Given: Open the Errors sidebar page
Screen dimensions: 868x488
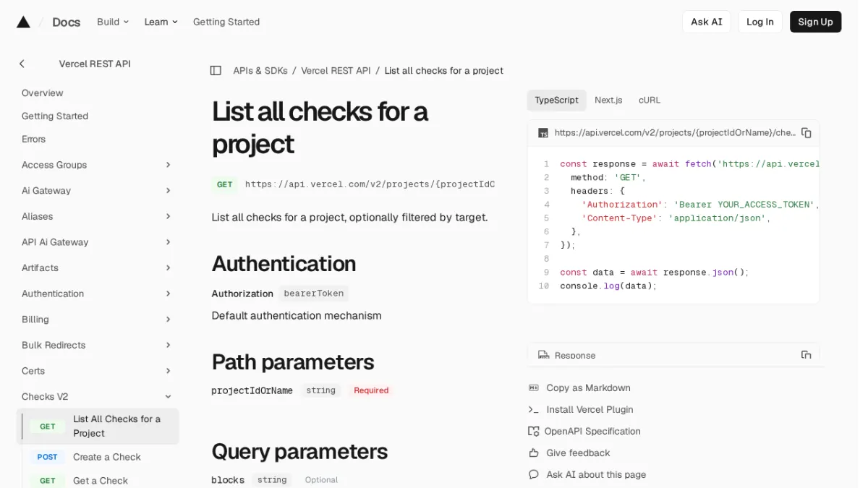Looking at the screenshot, I should point(33,140).
